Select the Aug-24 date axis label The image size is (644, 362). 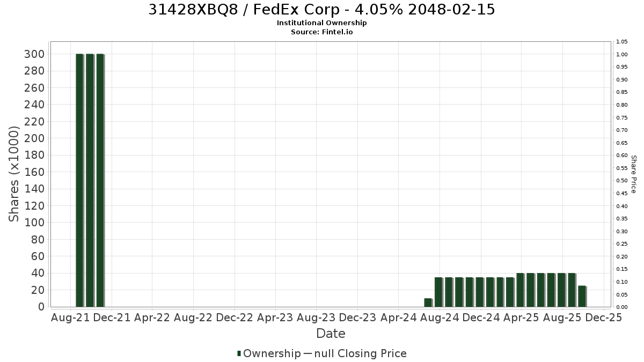440,317
